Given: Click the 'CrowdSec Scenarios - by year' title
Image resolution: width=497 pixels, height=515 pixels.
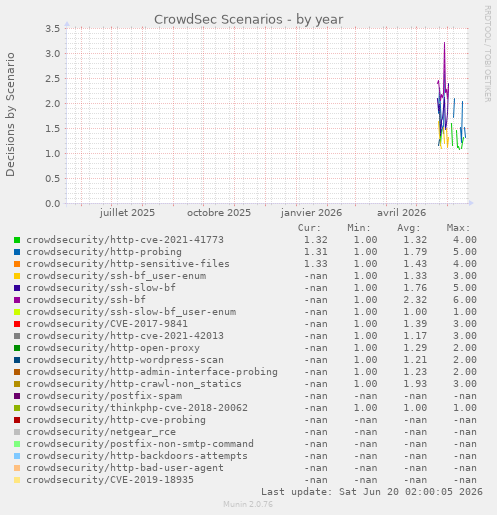Looking at the screenshot, I should point(248,20).
